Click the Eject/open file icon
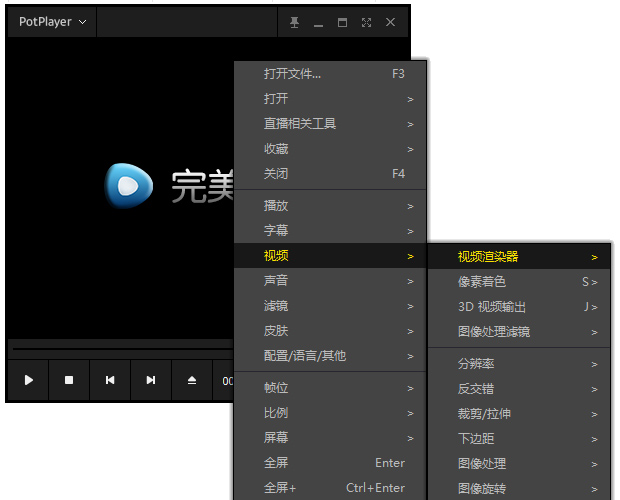The image size is (620, 500). coord(192,380)
